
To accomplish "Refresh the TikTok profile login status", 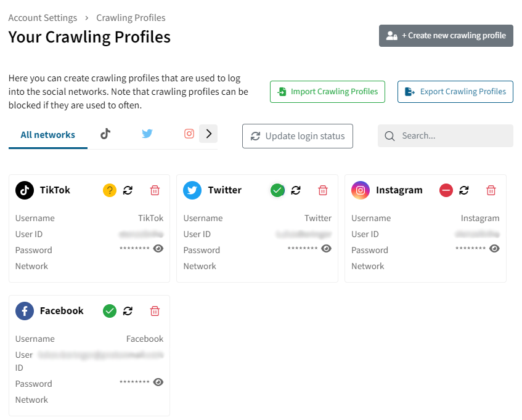I will coord(128,190).
